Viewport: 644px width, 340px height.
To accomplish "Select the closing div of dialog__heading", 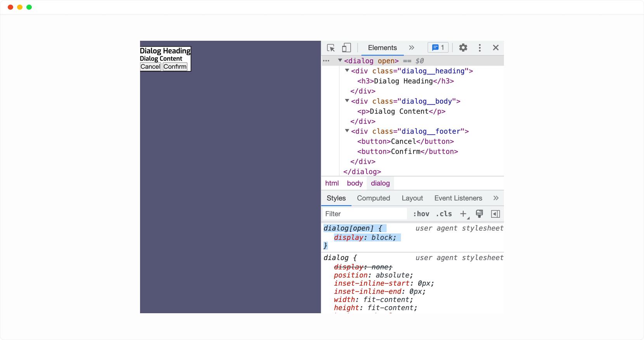I will point(363,91).
